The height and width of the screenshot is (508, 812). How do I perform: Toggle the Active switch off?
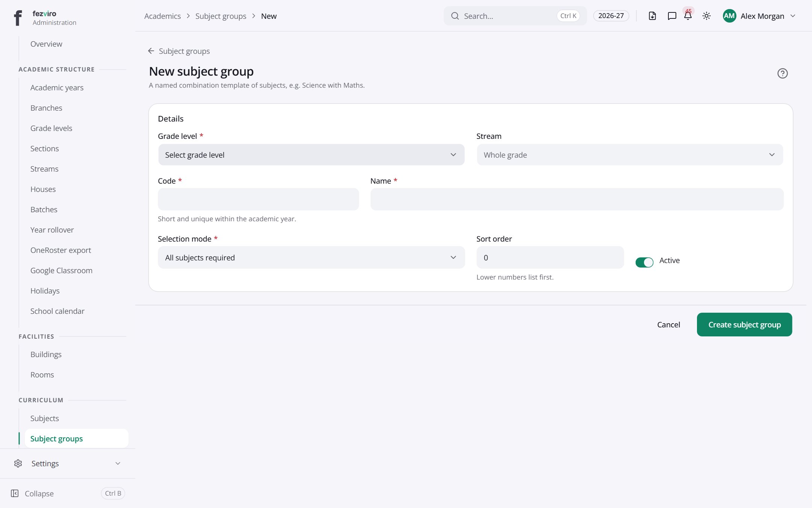pos(644,262)
